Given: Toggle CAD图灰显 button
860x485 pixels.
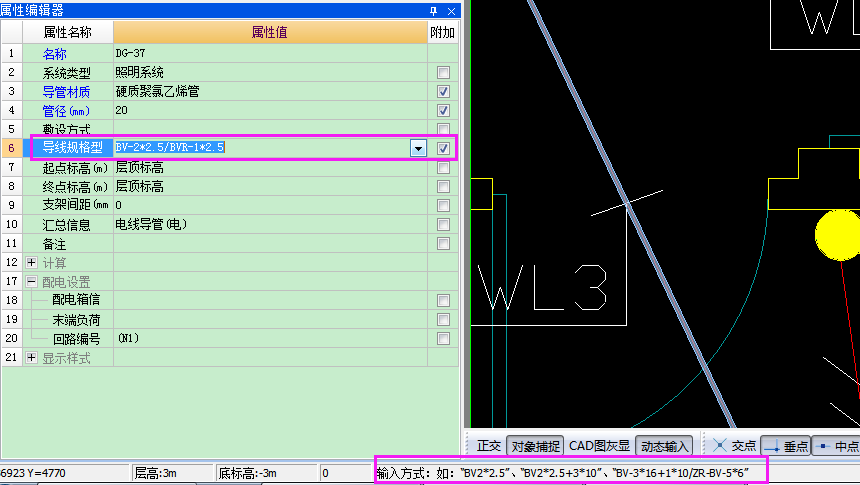Looking at the screenshot, I should pyautogui.click(x=599, y=445).
